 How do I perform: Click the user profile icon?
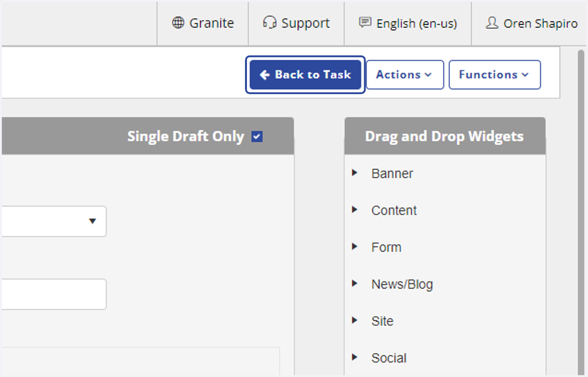click(492, 23)
